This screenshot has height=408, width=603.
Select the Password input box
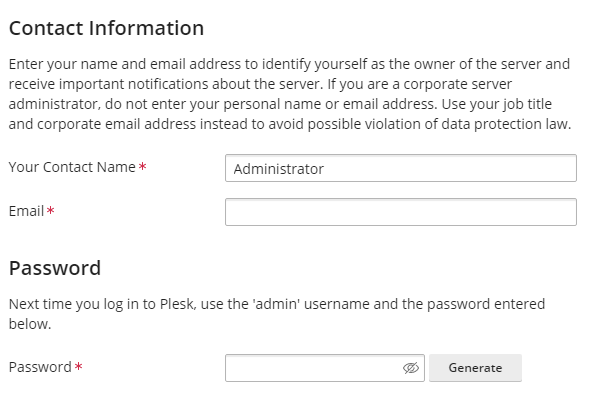[325, 368]
